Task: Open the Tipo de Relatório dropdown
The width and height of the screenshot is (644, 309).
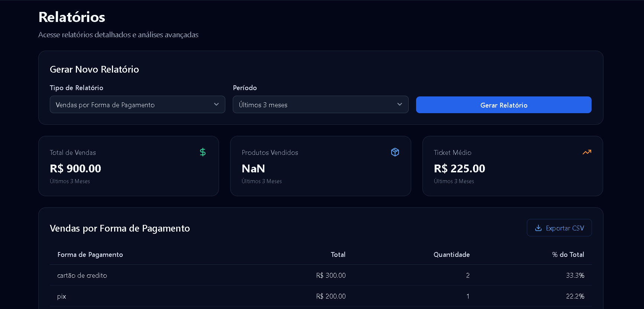Action: 138,105
